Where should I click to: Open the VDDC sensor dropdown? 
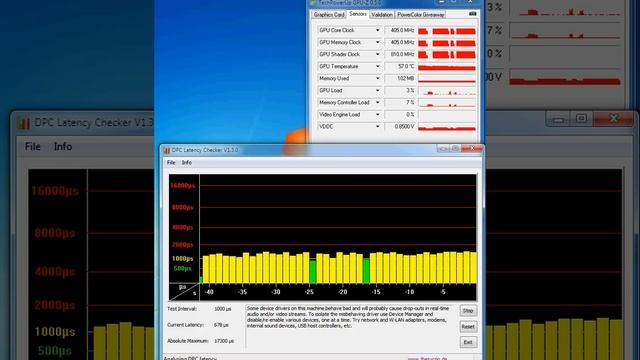point(377,127)
